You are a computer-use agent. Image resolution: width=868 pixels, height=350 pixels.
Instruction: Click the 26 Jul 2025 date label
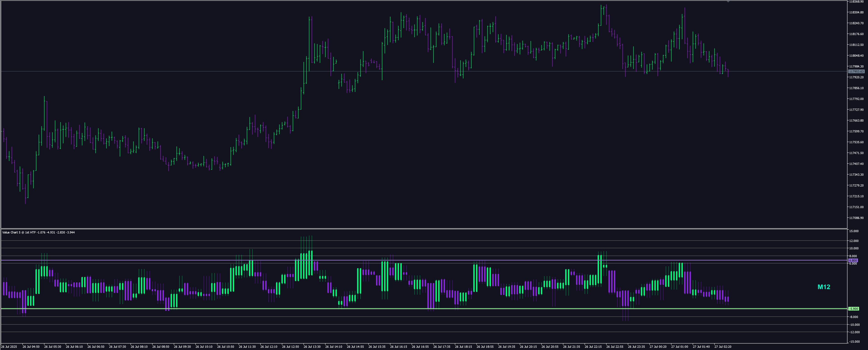point(9,347)
